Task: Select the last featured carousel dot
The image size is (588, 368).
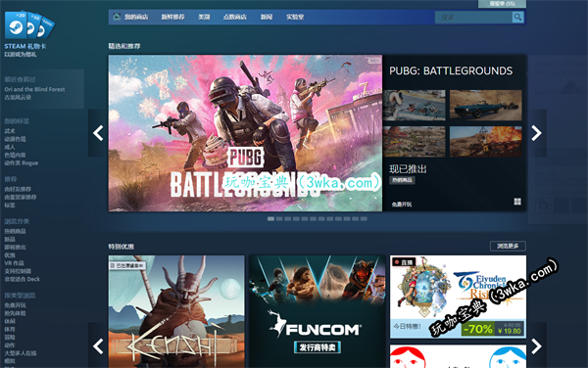Action: coord(364,218)
